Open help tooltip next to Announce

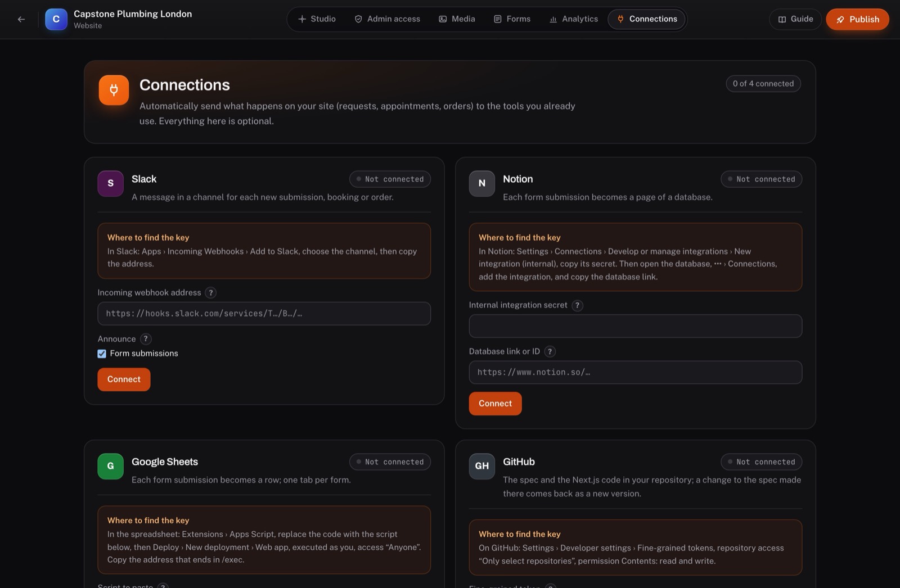pyautogui.click(x=146, y=338)
